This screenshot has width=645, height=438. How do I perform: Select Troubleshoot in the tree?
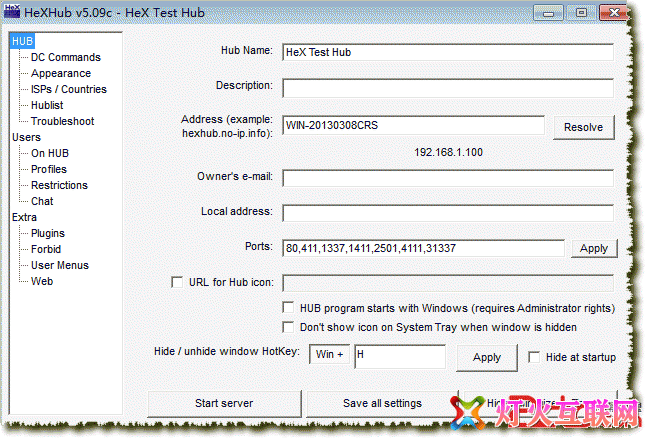click(x=63, y=121)
